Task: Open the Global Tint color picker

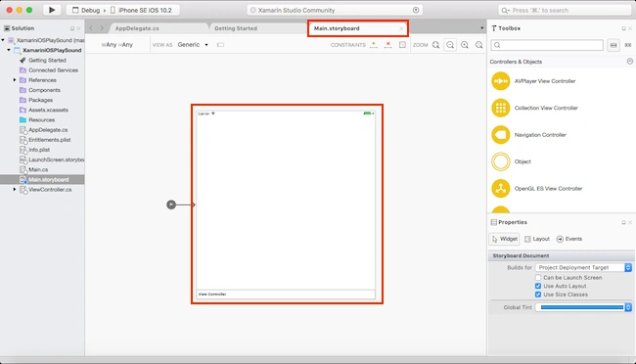Action: [x=583, y=307]
